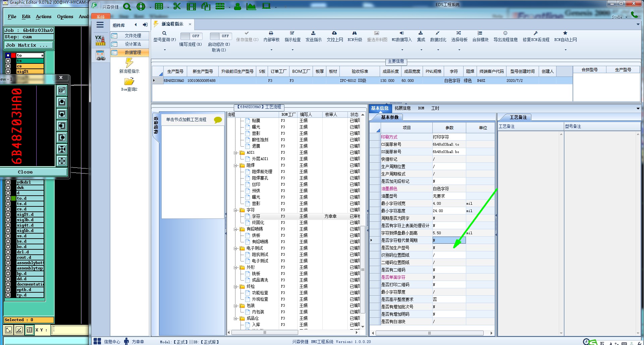Open the Bom查询2 folder component
Image resolution: width=644 pixels, height=345 pixels.
point(129,82)
